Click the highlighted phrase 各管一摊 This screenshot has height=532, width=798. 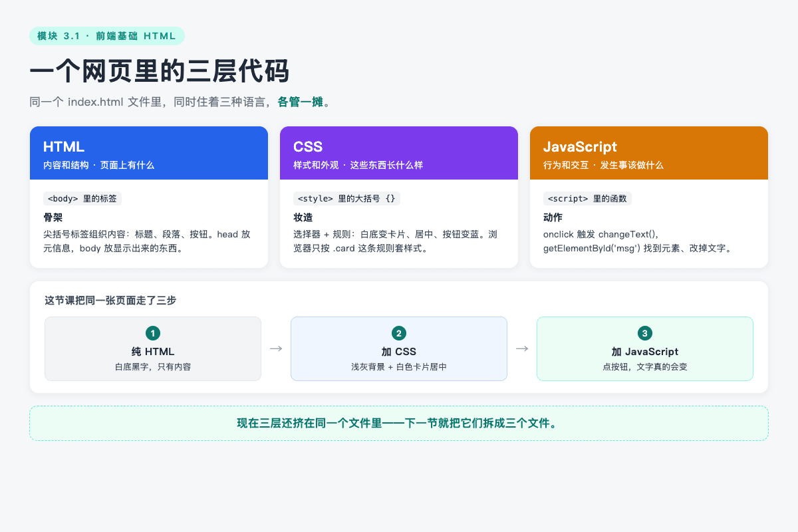300,102
